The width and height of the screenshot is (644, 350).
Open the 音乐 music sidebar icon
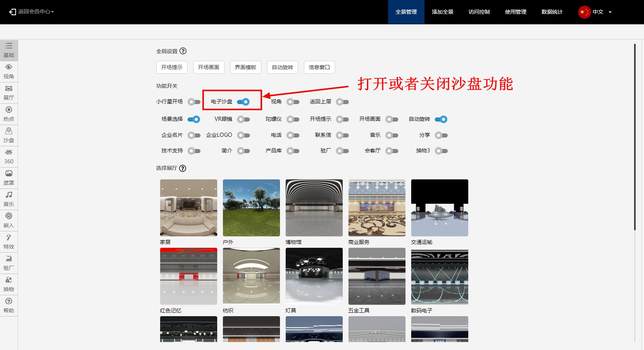(9, 199)
